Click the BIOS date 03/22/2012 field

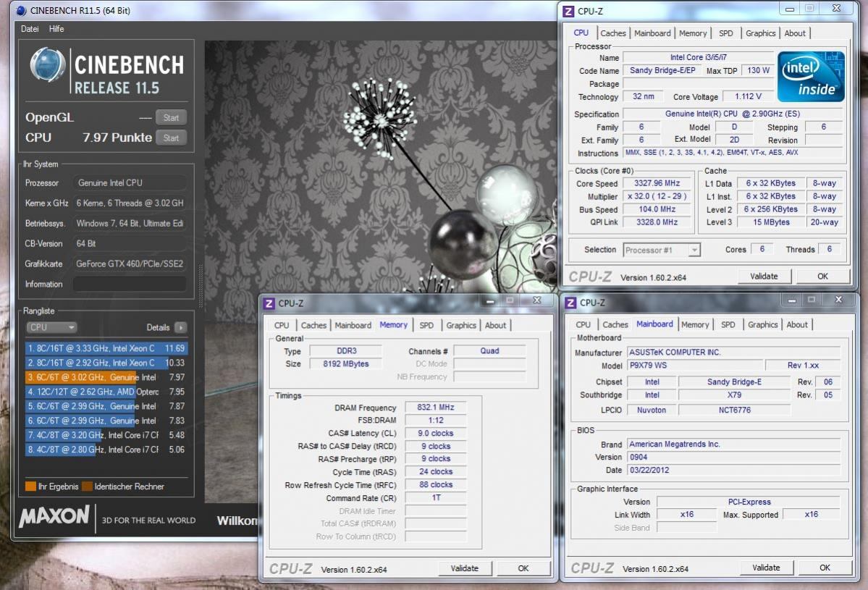pyautogui.click(x=734, y=470)
